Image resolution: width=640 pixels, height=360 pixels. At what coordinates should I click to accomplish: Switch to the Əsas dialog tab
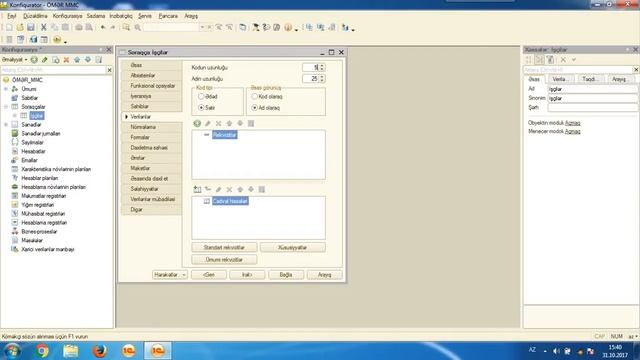(152, 65)
